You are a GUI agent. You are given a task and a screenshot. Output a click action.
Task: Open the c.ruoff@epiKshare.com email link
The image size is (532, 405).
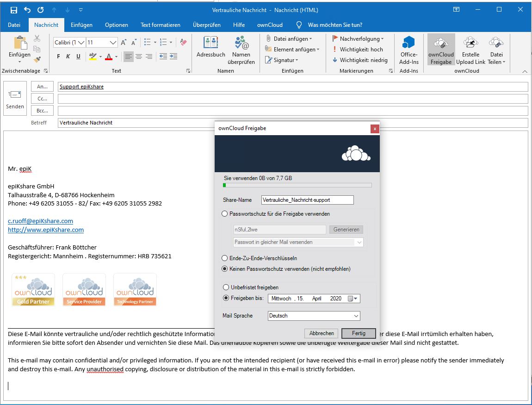[40, 221]
